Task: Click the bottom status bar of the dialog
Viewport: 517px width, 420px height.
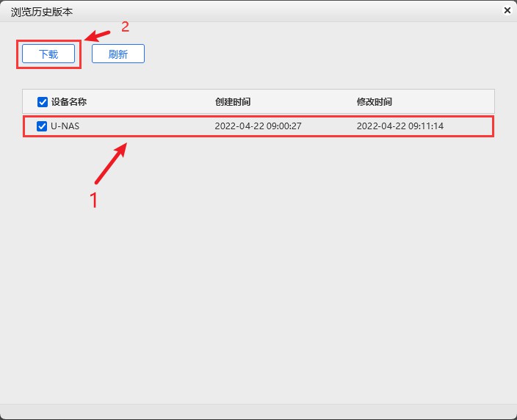Action: 257,410
